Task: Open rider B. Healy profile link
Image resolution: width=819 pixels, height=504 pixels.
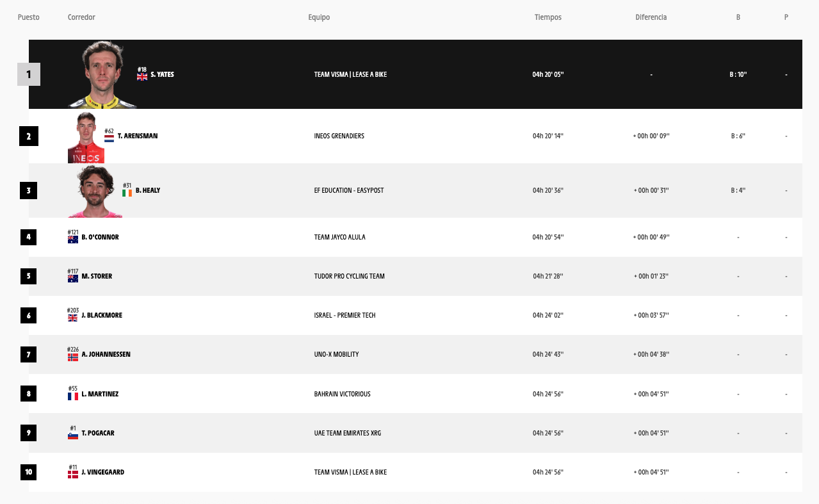Action: coord(148,190)
